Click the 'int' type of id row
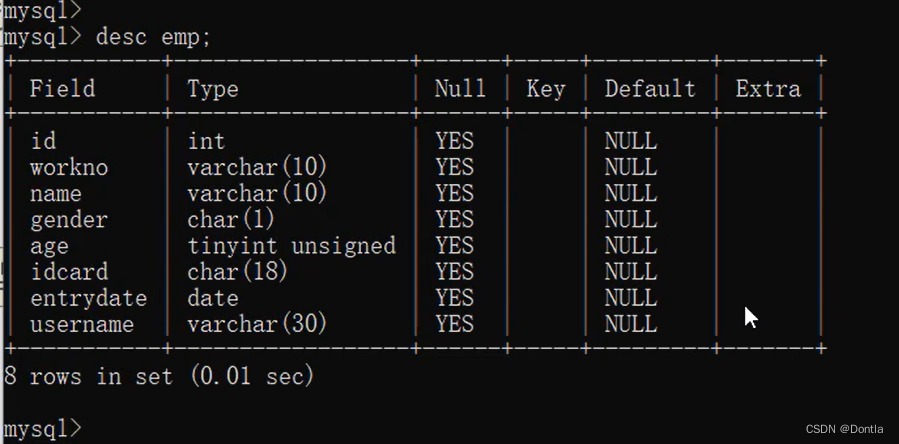Image resolution: width=899 pixels, height=444 pixels. pyautogui.click(x=206, y=141)
